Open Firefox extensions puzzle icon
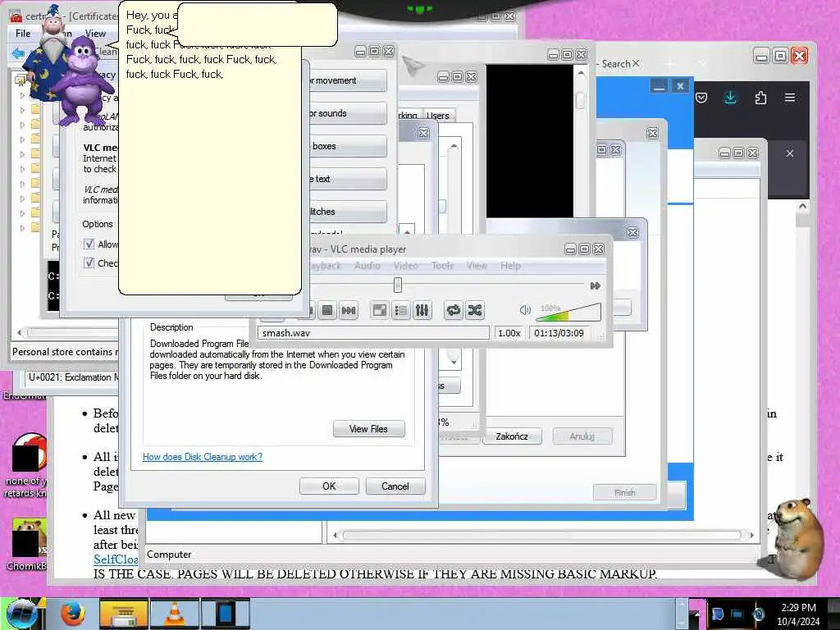 point(760,98)
